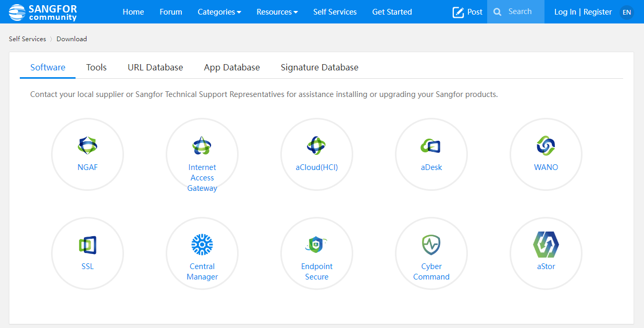
Task: Select the Internet Access Gateway icon
Action: tap(202, 145)
